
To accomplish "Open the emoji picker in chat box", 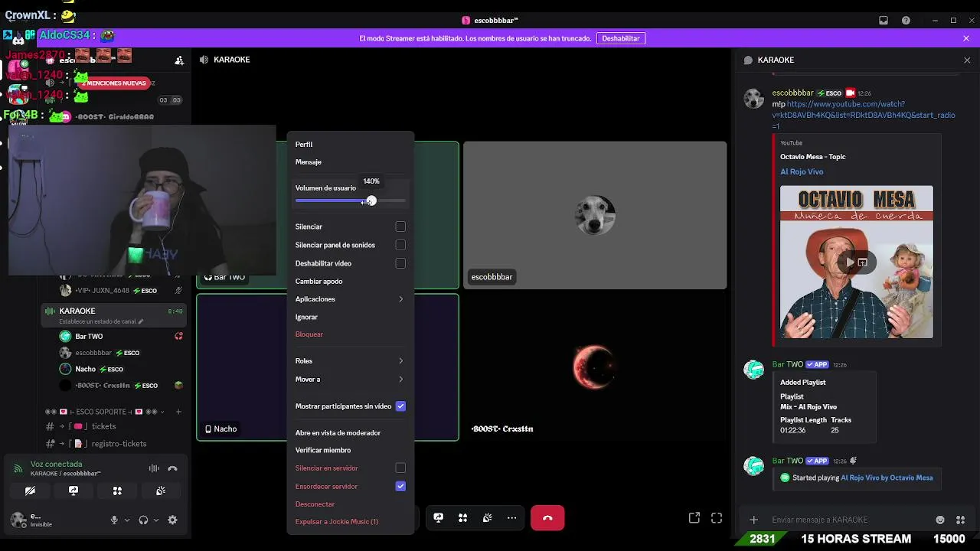I will click(x=940, y=520).
